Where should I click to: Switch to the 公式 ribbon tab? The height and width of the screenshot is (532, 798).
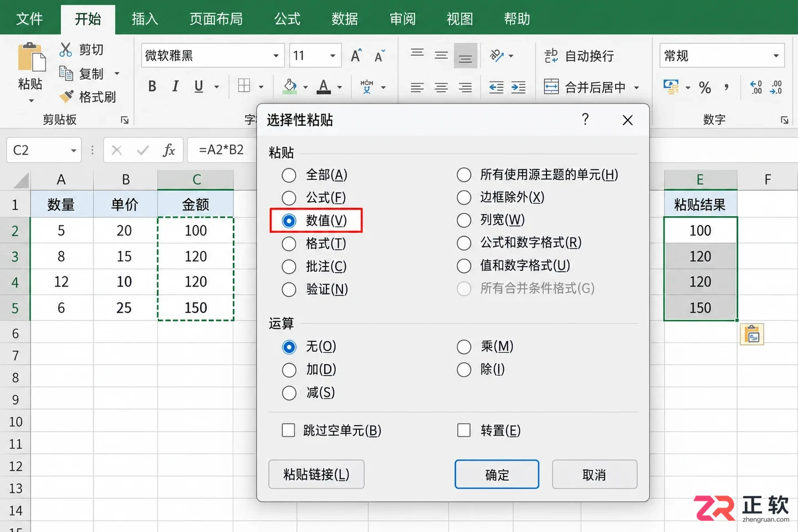287,19
